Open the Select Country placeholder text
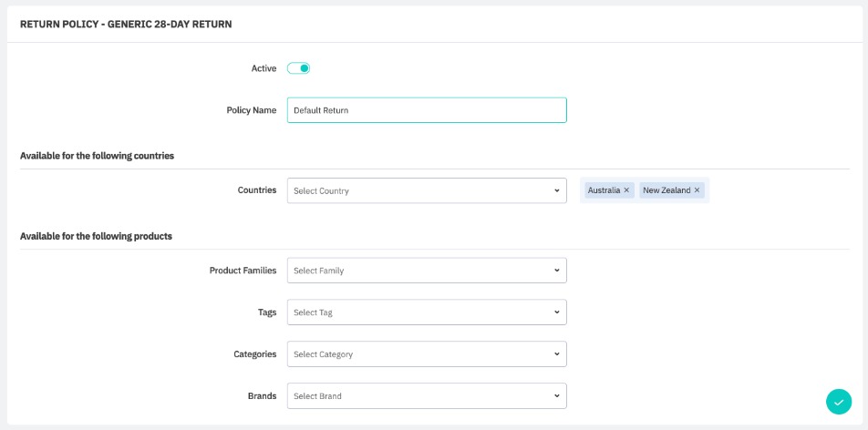The width and height of the screenshot is (868, 430). point(321,191)
